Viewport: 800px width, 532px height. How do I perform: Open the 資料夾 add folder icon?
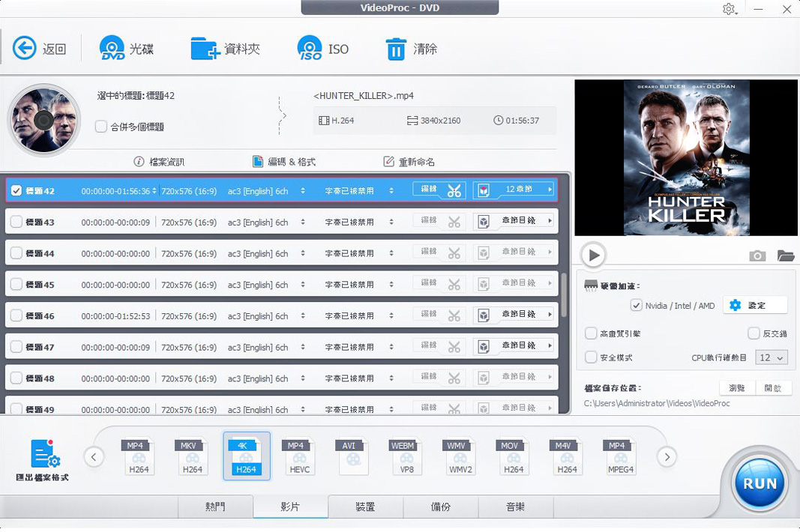click(x=205, y=49)
